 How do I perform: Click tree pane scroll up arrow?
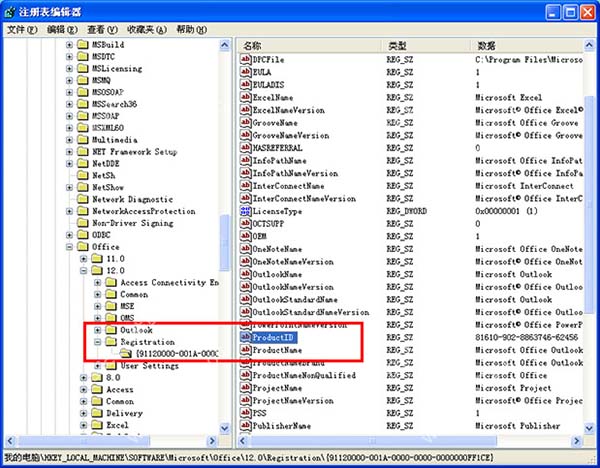(x=225, y=45)
